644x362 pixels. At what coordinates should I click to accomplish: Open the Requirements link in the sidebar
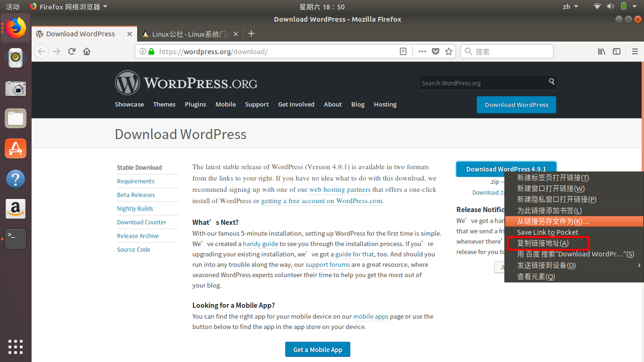click(135, 181)
